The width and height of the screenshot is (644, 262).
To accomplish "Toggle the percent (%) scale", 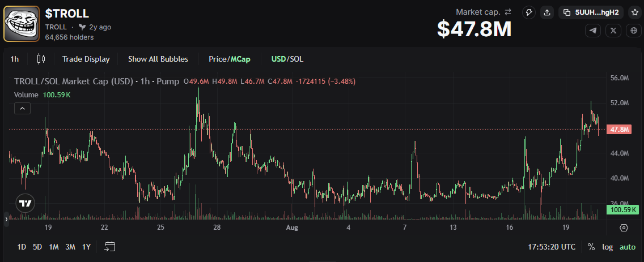I will [x=591, y=247].
